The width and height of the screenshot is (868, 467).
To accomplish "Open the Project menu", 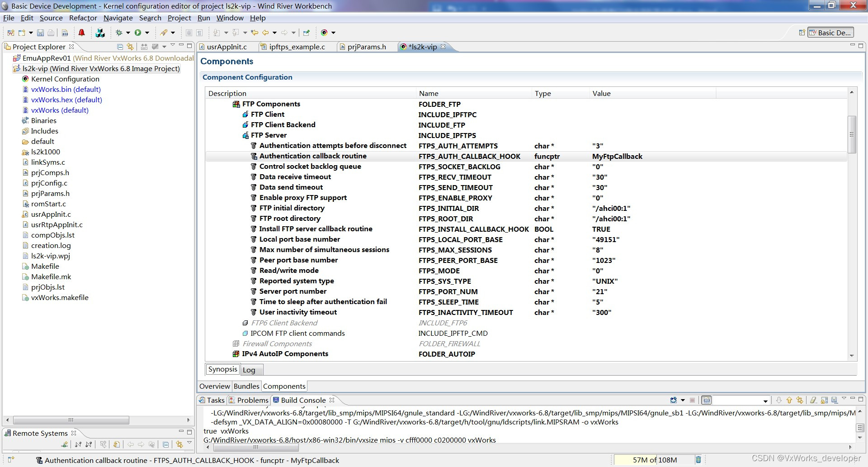I will coord(179,18).
